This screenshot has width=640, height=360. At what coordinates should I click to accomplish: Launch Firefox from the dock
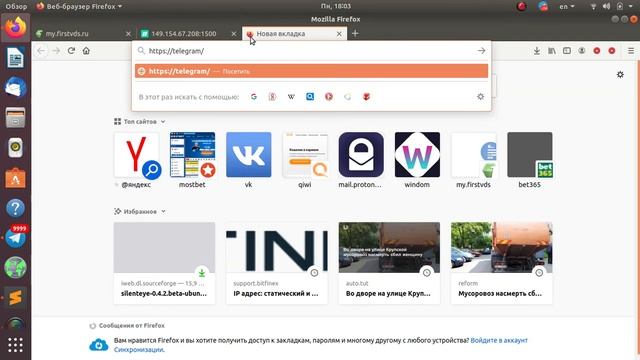pos(16,27)
